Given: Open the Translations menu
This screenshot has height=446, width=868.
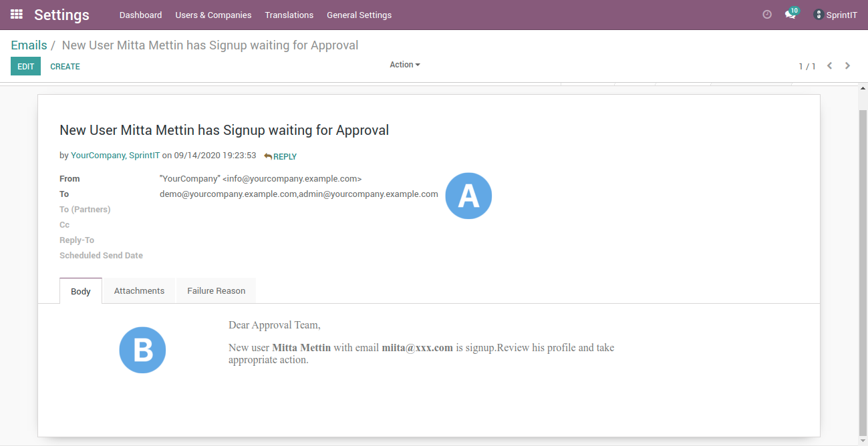Looking at the screenshot, I should [x=289, y=15].
